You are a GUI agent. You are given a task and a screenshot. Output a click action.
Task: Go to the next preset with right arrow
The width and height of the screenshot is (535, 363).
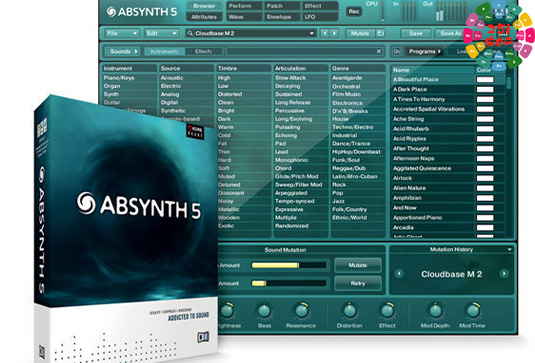(334, 33)
